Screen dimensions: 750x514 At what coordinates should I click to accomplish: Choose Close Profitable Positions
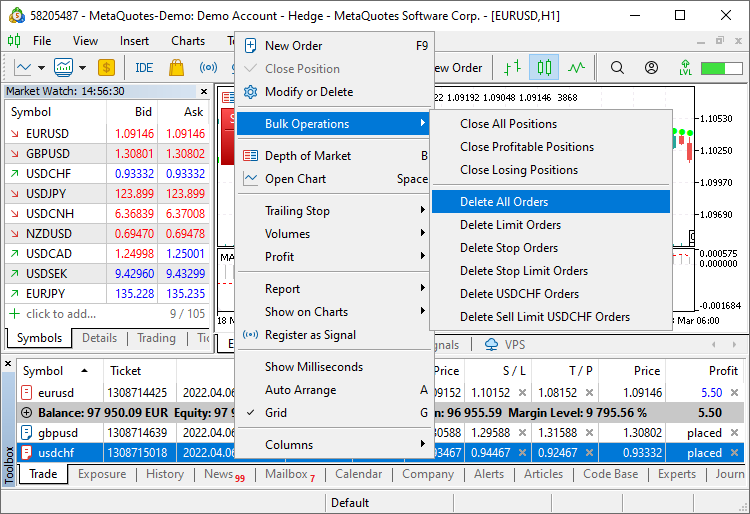pos(551,147)
